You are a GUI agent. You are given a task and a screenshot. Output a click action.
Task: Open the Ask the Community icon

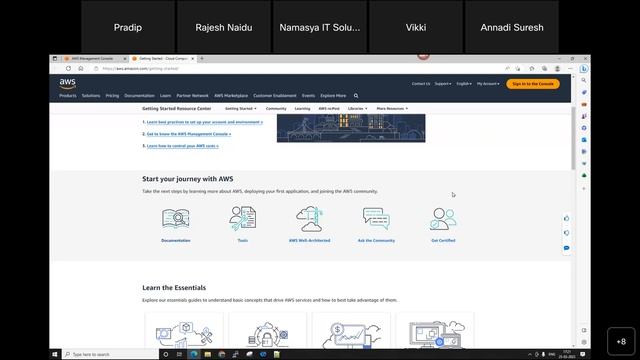(x=376, y=218)
